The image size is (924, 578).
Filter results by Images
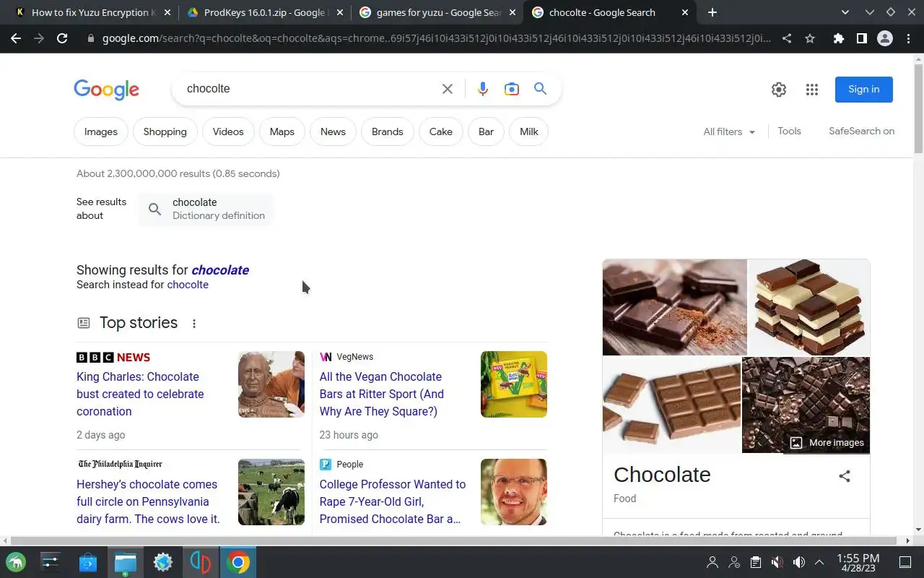(101, 131)
